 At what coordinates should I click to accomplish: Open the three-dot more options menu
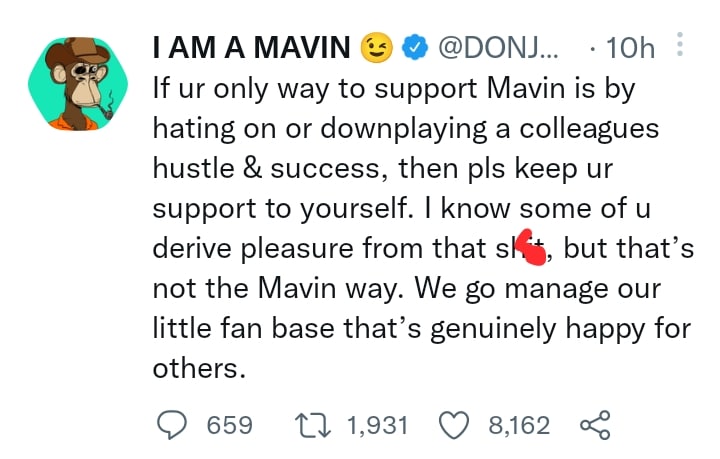coord(681,46)
